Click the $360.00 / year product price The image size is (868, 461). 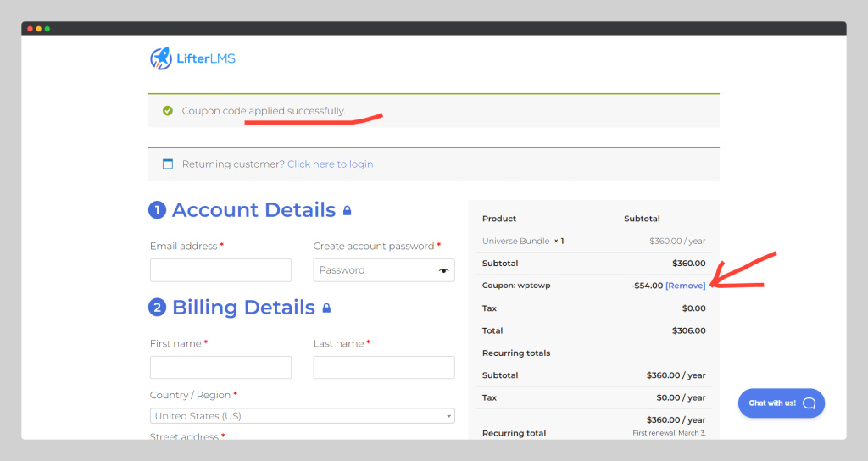click(x=677, y=241)
